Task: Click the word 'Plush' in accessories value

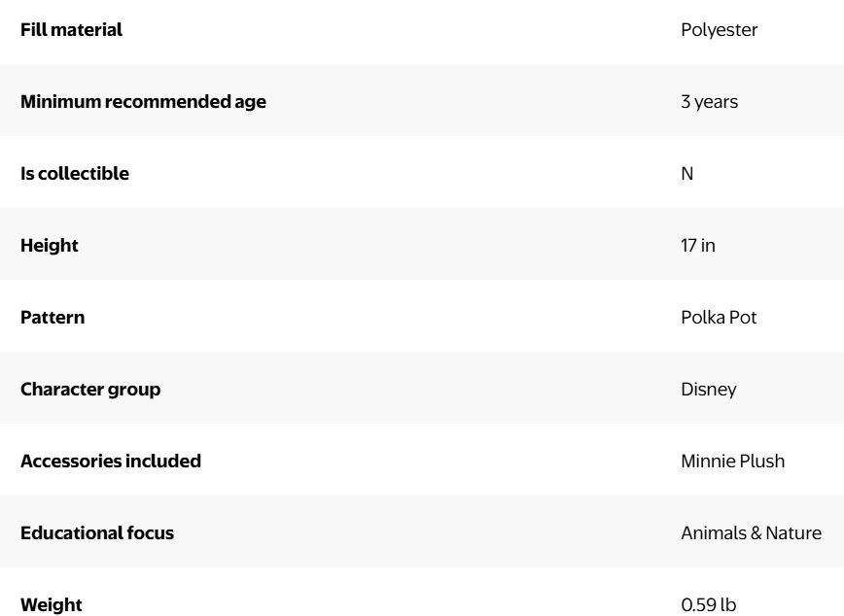Action: tap(761, 462)
